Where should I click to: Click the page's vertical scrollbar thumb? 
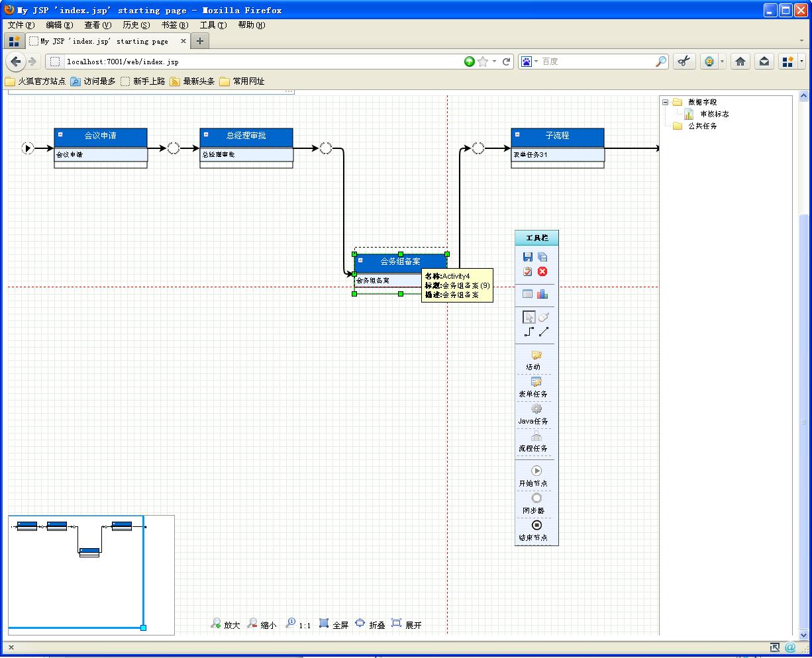[x=804, y=422]
